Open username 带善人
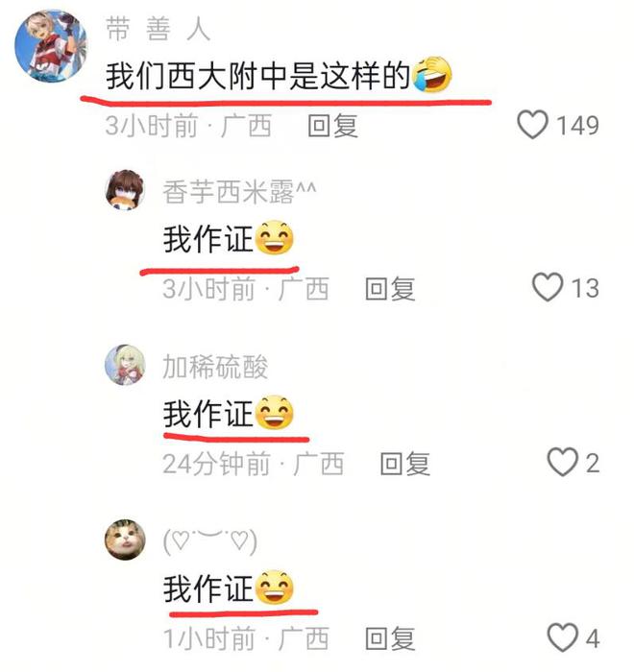 [158, 29]
